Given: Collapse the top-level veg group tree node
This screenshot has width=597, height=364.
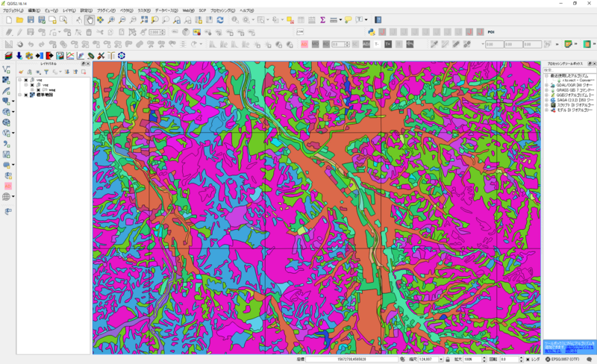Looking at the screenshot, I should click(x=20, y=80).
